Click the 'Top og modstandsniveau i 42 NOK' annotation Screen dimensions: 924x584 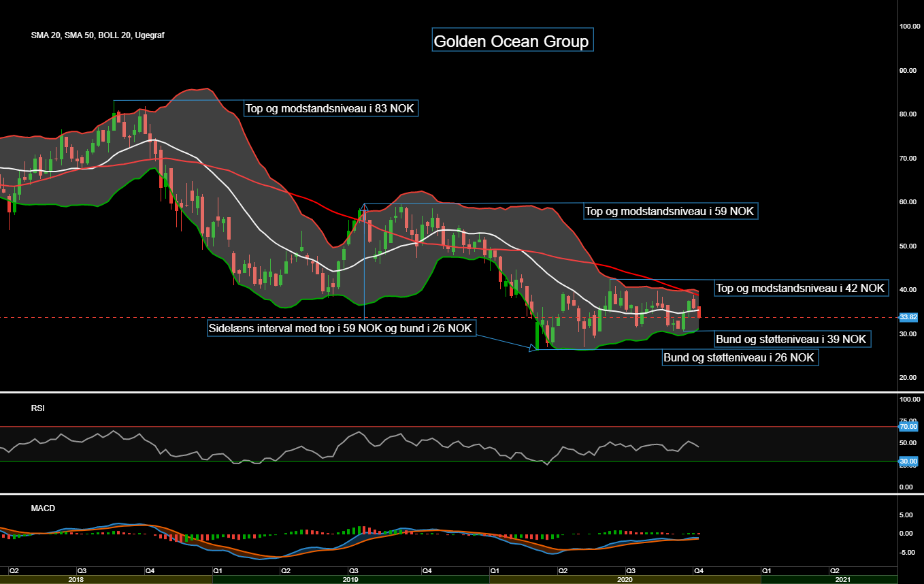801,288
